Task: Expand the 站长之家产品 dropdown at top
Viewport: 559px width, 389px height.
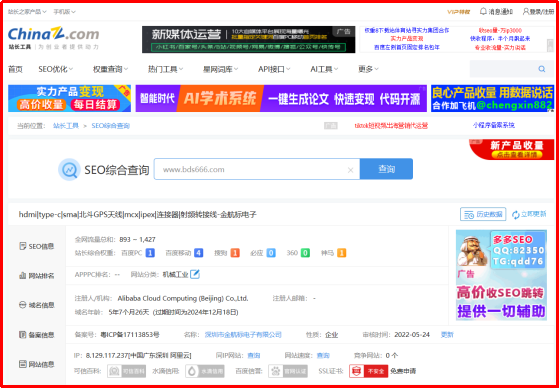Action: [x=27, y=12]
